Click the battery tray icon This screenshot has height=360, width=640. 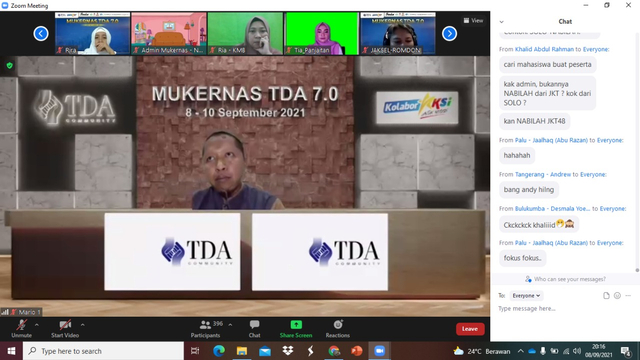click(x=554, y=351)
